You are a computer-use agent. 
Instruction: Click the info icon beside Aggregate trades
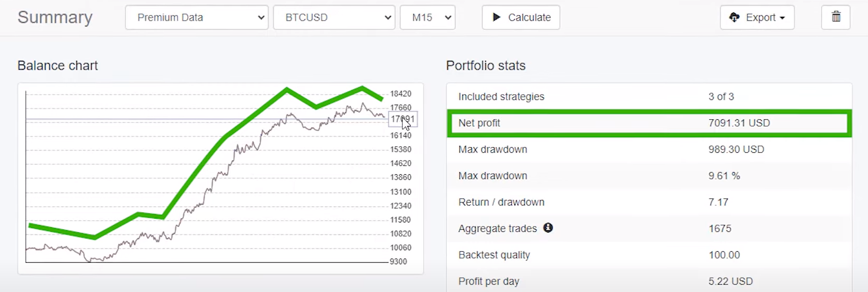[x=548, y=228]
